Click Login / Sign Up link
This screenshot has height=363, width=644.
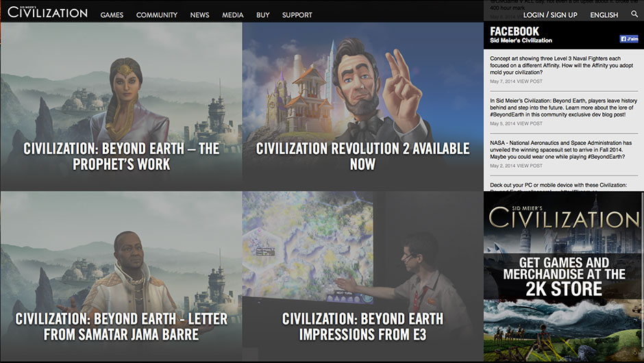pos(550,15)
